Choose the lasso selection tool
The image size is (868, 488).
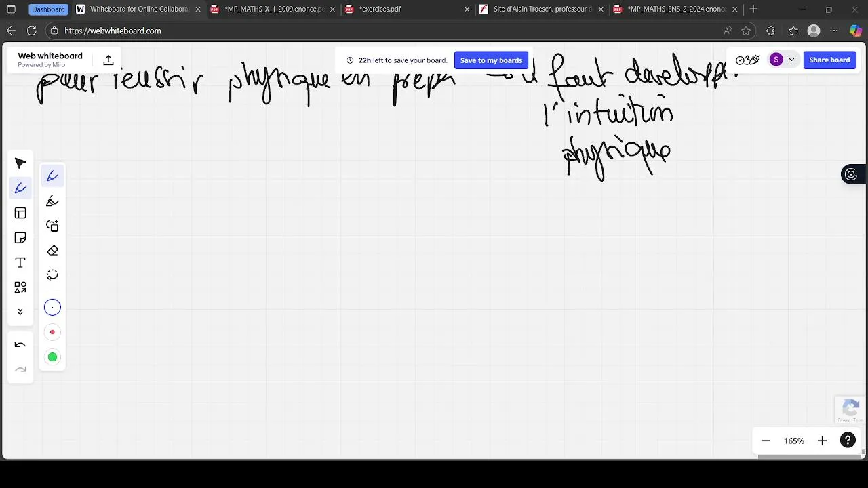point(52,275)
